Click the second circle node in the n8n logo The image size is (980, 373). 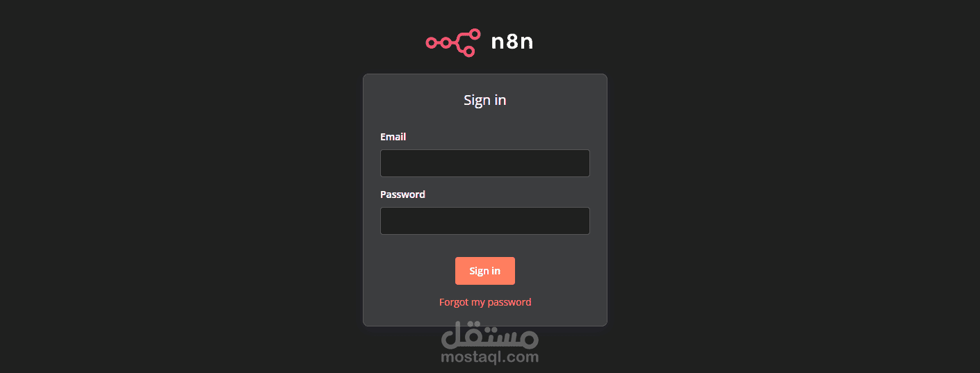(446, 43)
